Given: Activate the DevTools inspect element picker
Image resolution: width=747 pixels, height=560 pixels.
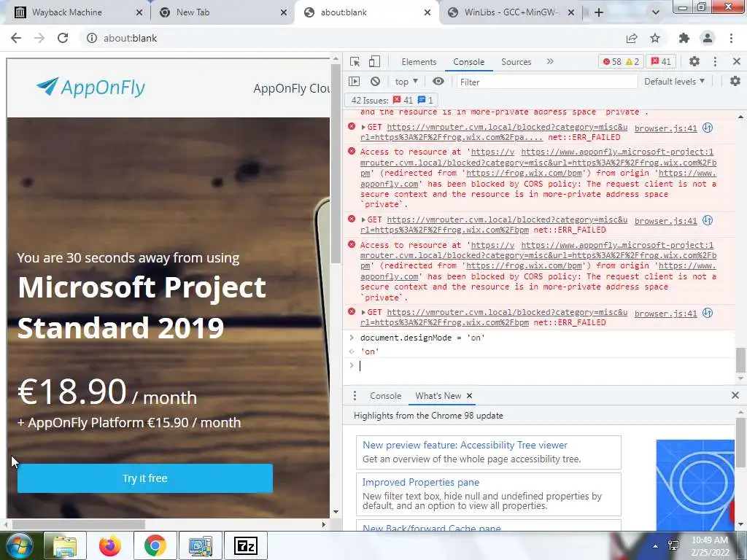Looking at the screenshot, I should click(x=355, y=61).
